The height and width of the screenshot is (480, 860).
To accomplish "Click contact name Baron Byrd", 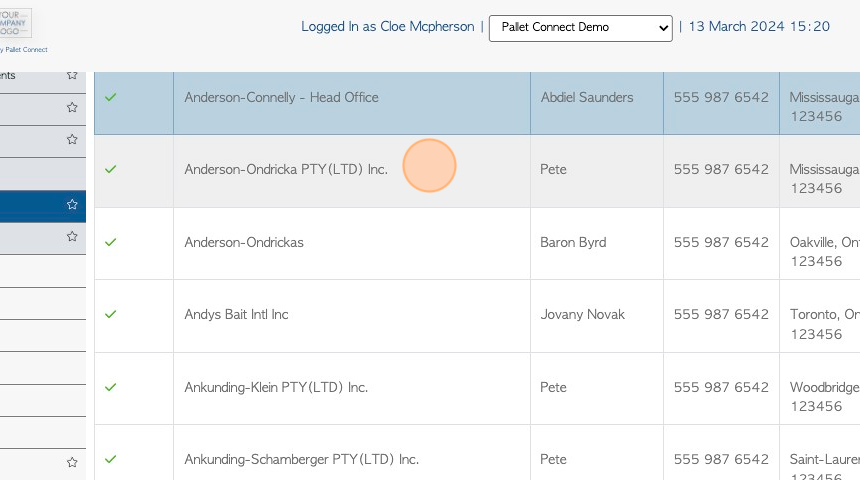I will click(573, 242).
